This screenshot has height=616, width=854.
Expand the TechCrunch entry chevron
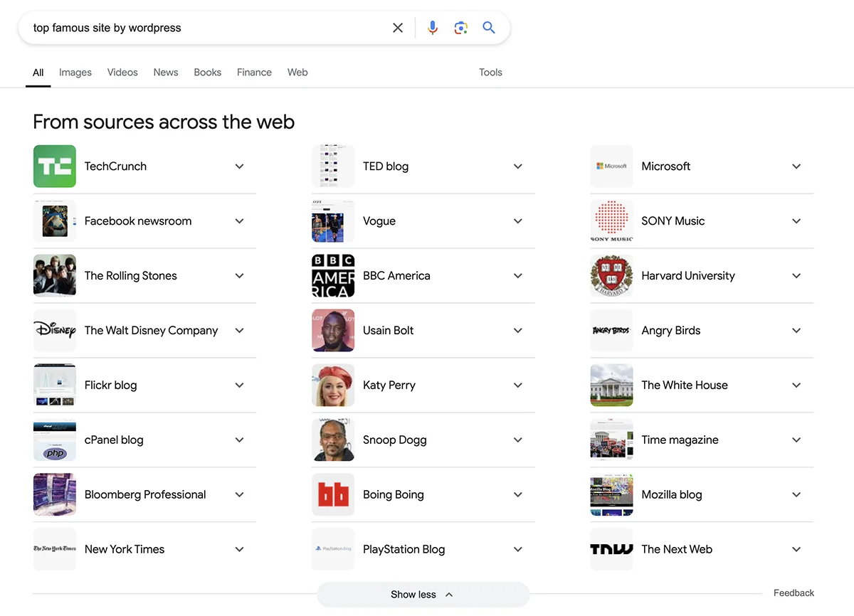[240, 166]
